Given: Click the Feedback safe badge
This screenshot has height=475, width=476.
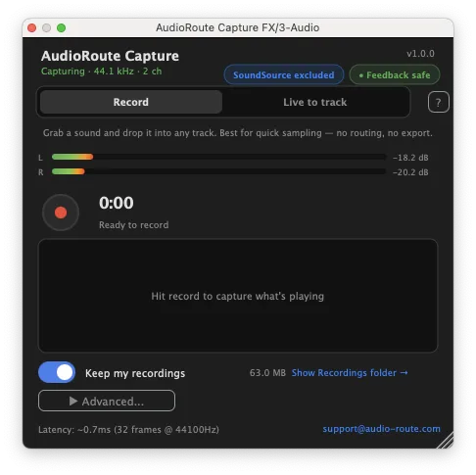Looking at the screenshot, I should [395, 75].
